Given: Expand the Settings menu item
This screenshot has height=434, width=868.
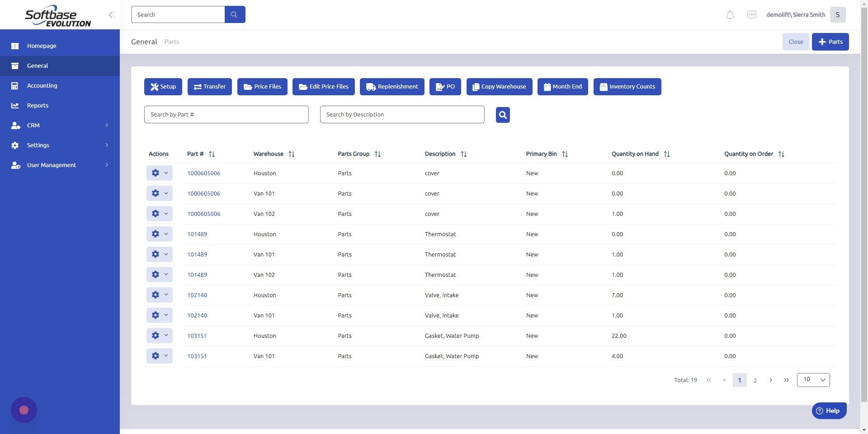Looking at the screenshot, I should [x=38, y=145].
